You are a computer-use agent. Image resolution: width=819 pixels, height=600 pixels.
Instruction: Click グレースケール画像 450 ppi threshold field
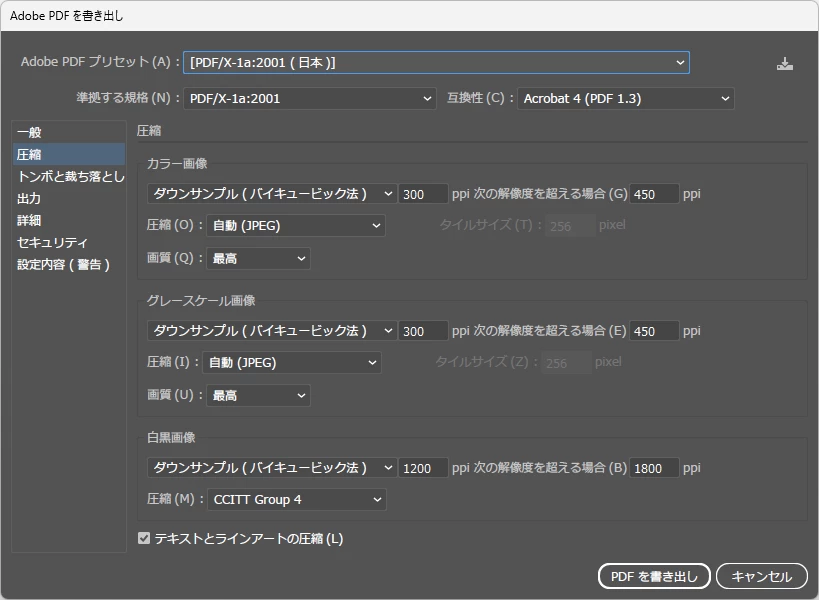tap(654, 331)
